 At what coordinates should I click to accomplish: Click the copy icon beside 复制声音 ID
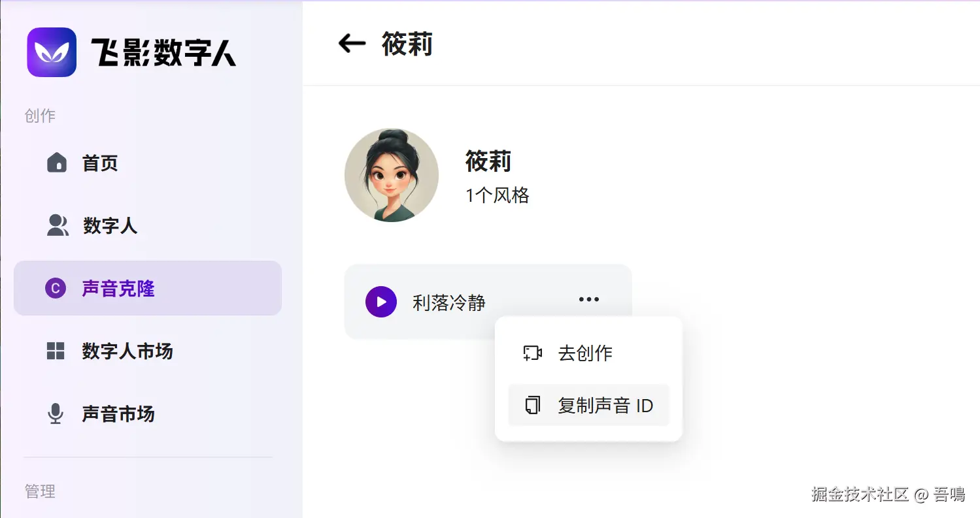click(533, 406)
